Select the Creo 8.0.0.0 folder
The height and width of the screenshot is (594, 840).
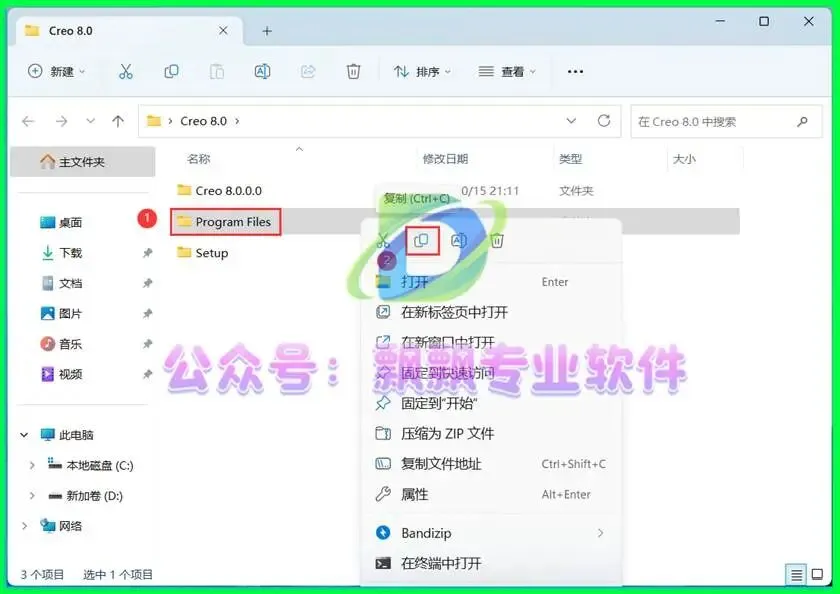coord(220,191)
